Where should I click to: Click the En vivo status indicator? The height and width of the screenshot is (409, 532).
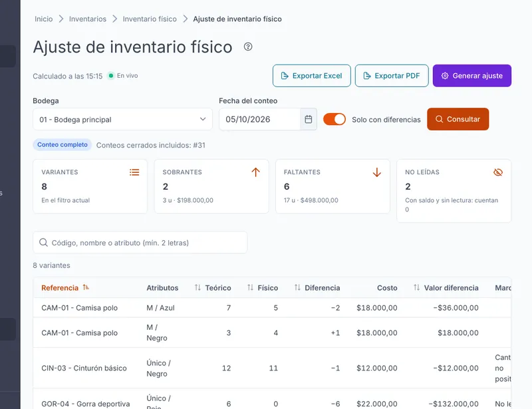tap(123, 76)
